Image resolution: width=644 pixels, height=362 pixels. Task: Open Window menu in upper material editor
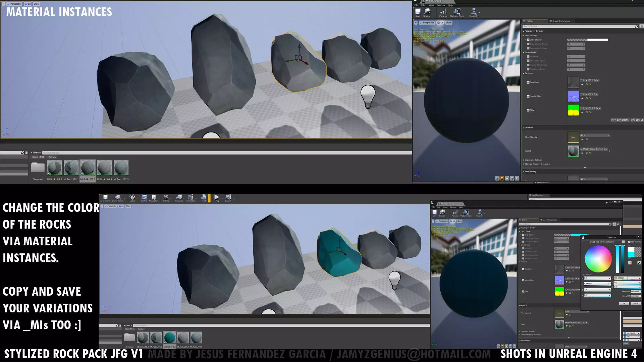click(x=441, y=5)
